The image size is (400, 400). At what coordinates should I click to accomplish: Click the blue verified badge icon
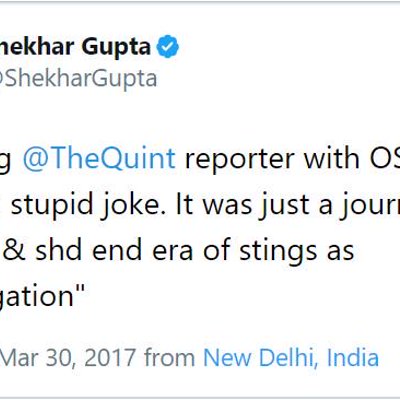pyautogui.click(x=168, y=47)
